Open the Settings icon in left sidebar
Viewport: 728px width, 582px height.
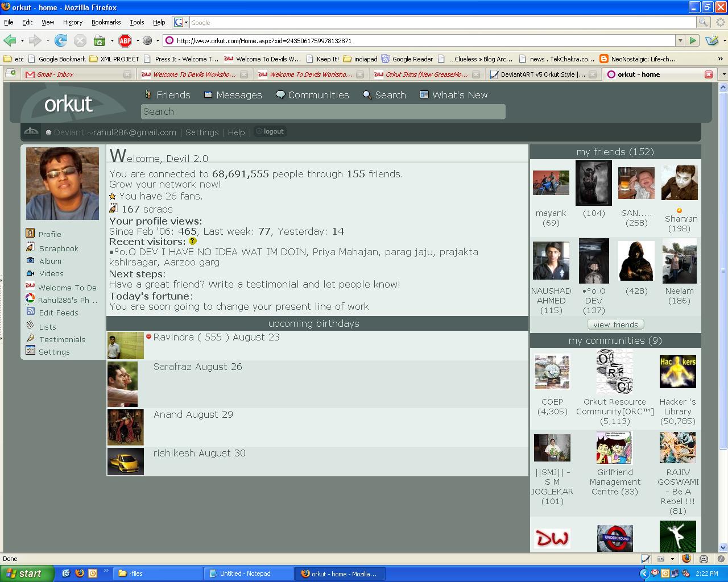[30, 351]
